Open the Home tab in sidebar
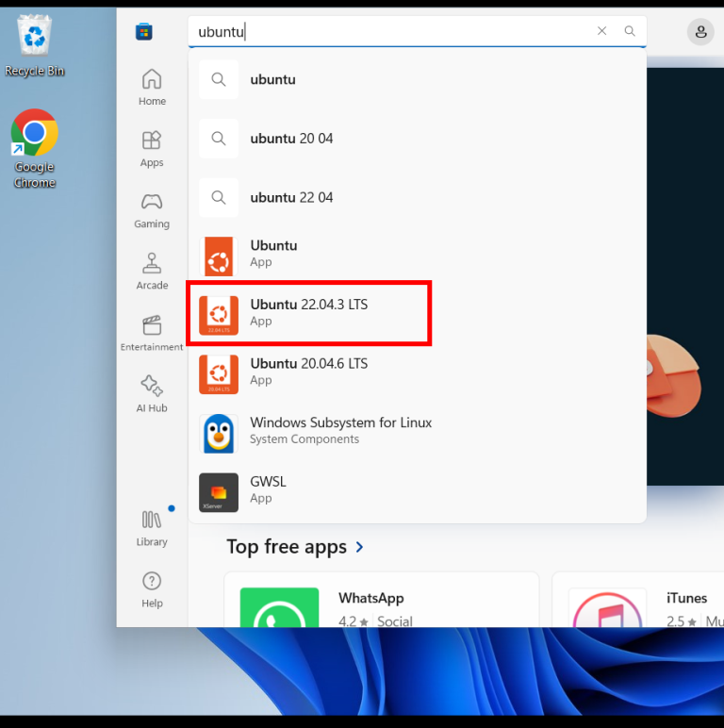The width and height of the screenshot is (724, 728). (152, 88)
